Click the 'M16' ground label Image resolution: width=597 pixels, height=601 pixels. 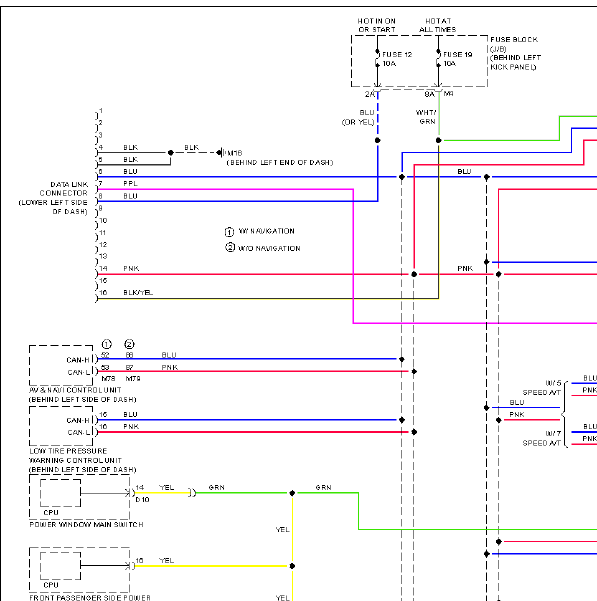pyautogui.click(x=233, y=153)
